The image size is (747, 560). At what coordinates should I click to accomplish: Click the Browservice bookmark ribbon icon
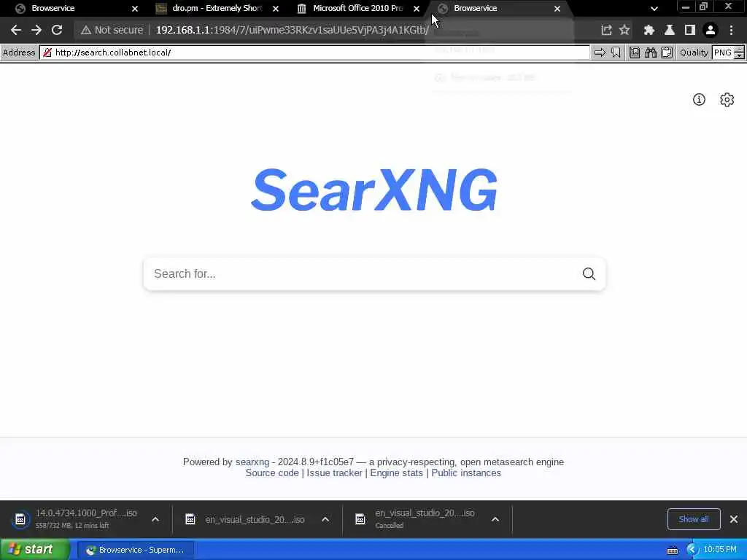coord(616,52)
